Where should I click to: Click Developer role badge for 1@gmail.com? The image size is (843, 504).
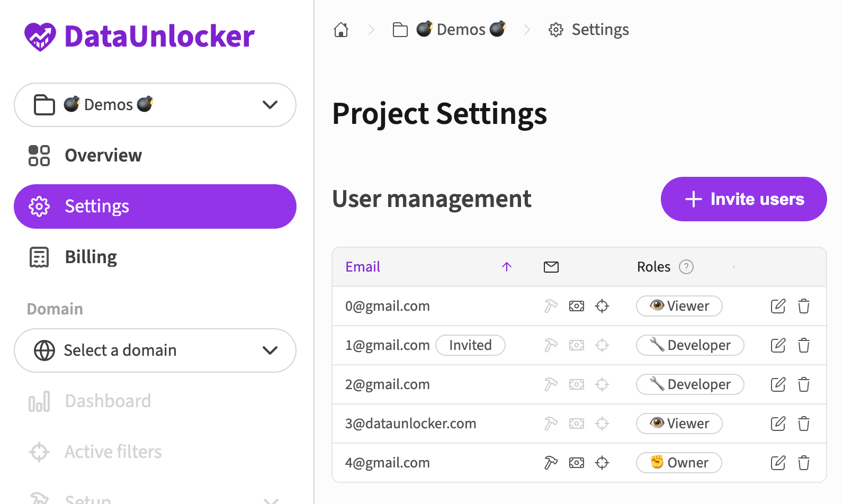coord(690,345)
